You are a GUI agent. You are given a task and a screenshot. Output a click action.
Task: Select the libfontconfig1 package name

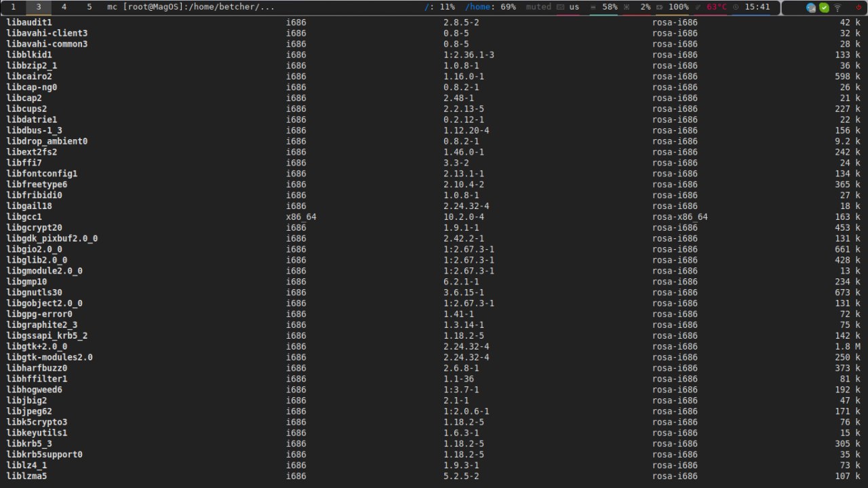(x=42, y=174)
